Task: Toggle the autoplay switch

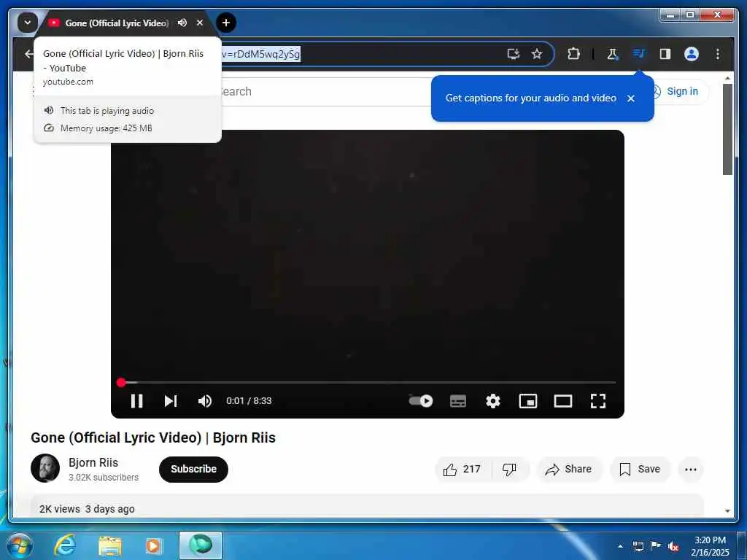Action: tap(421, 401)
